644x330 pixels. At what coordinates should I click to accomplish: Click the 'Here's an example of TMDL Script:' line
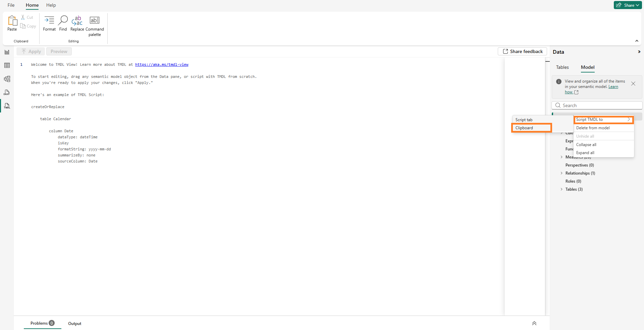67,95
